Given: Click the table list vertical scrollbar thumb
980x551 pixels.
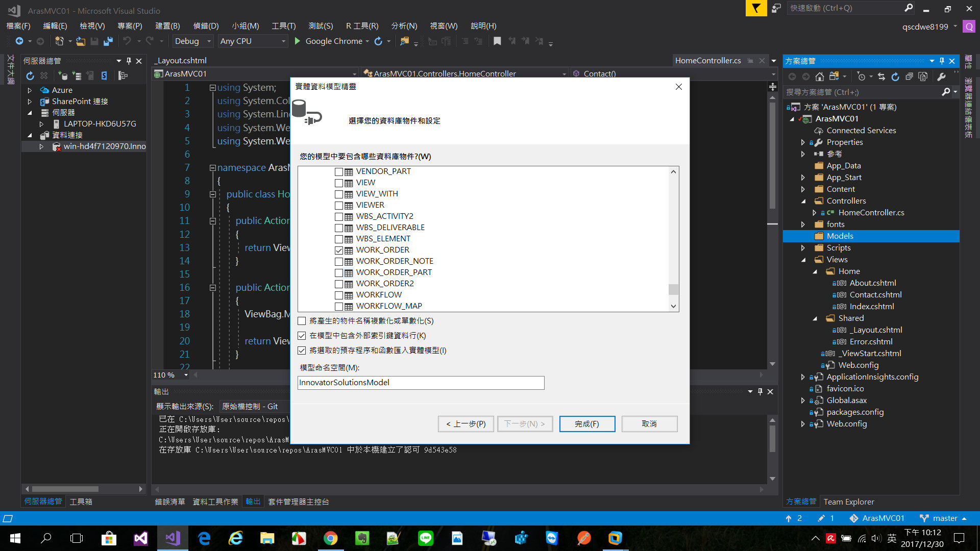Looking at the screenshot, I should coord(673,289).
